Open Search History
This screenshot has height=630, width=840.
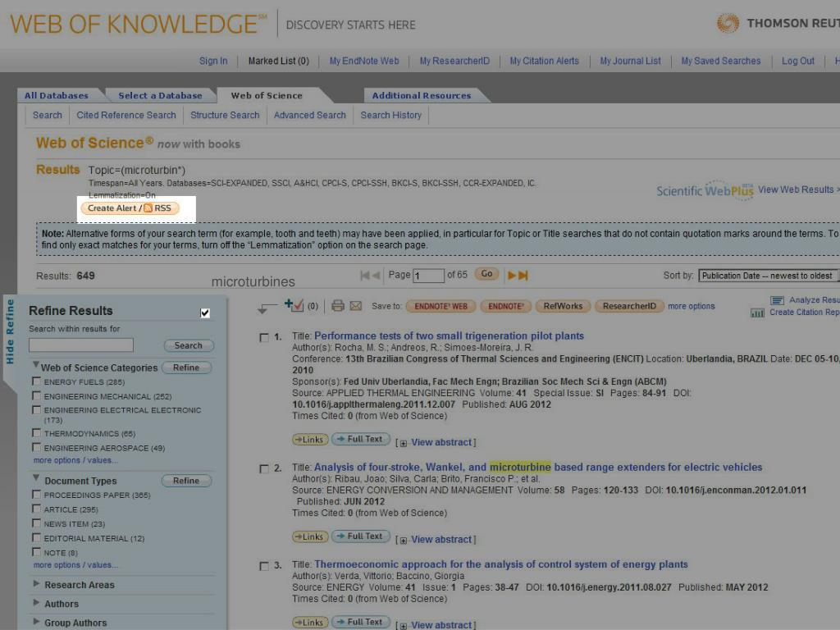391,115
